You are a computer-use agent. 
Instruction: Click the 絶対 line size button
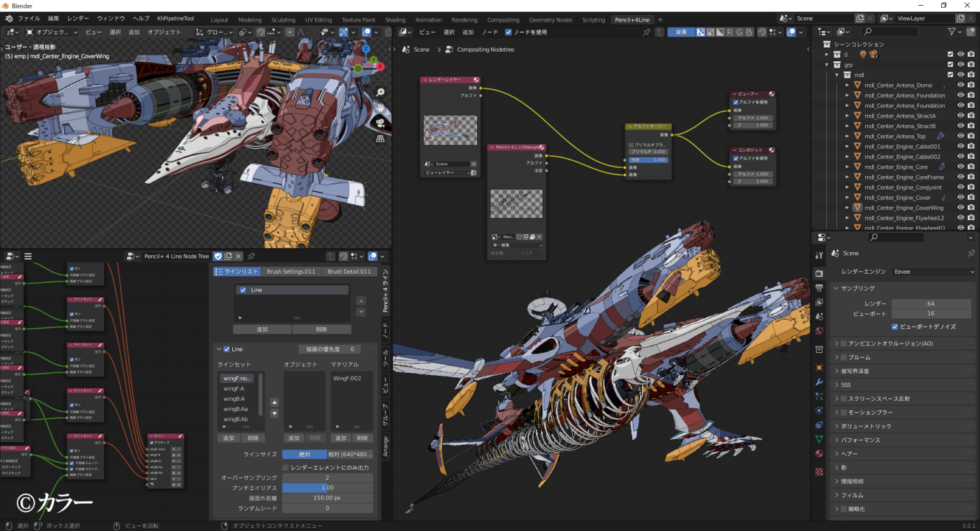click(x=305, y=454)
